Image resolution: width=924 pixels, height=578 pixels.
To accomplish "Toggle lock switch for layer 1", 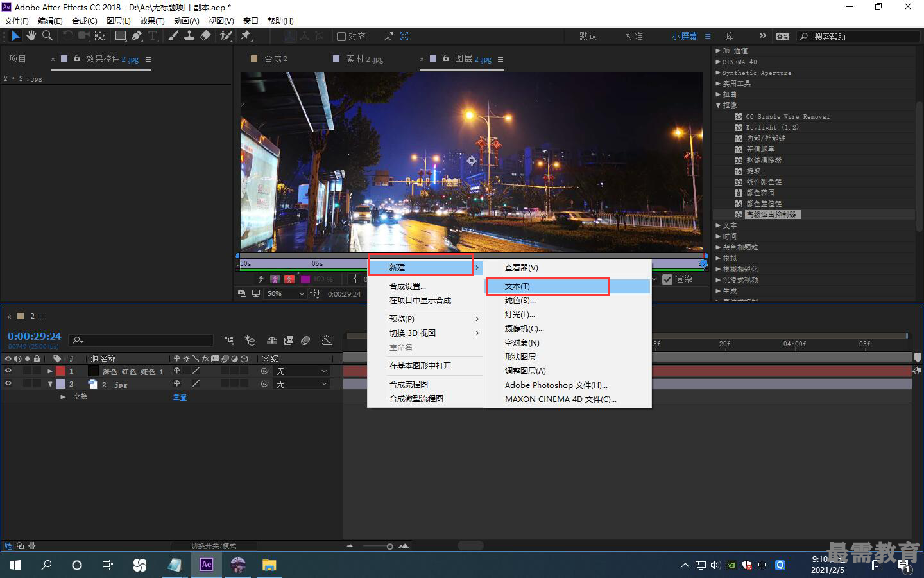I will [37, 371].
